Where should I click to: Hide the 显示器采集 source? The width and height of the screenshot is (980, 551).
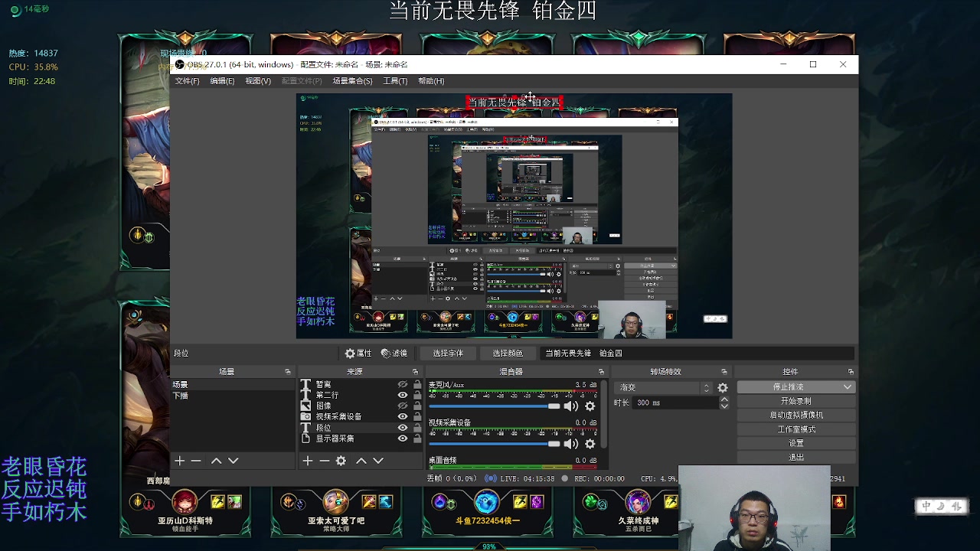[403, 439]
